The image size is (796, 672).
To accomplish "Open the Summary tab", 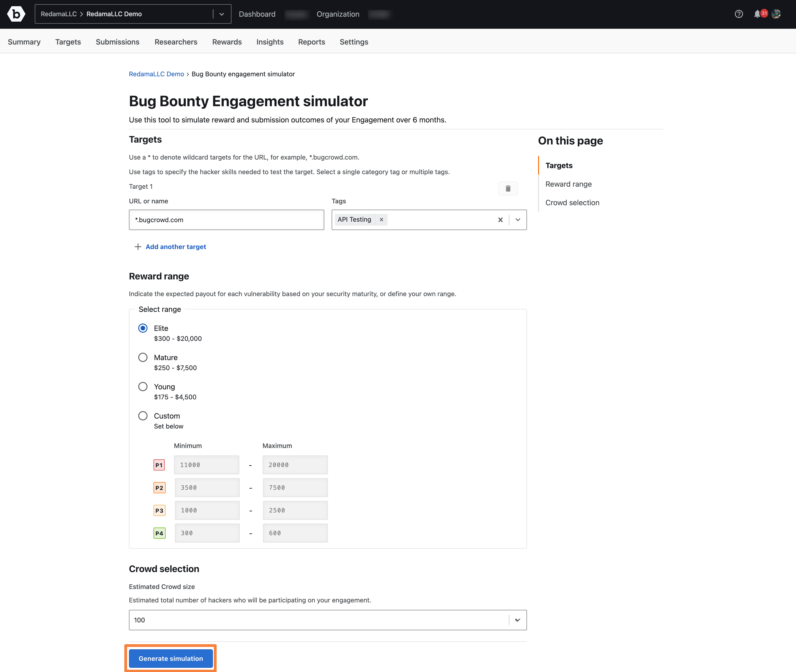I will click(x=24, y=42).
